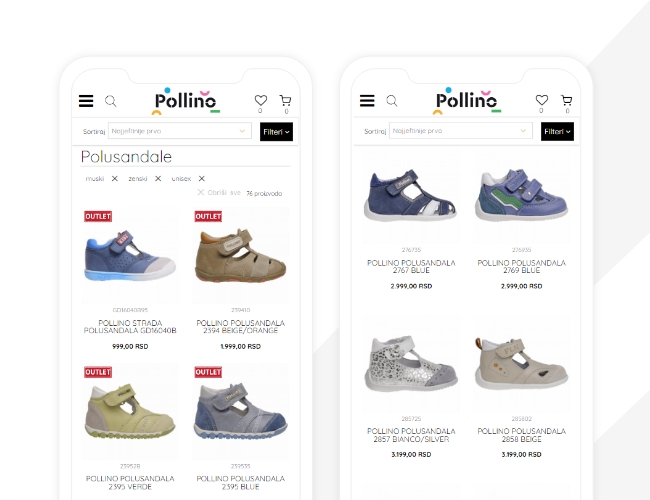
Task: Tap search magnifier on left phone
Action: point(111,101)
